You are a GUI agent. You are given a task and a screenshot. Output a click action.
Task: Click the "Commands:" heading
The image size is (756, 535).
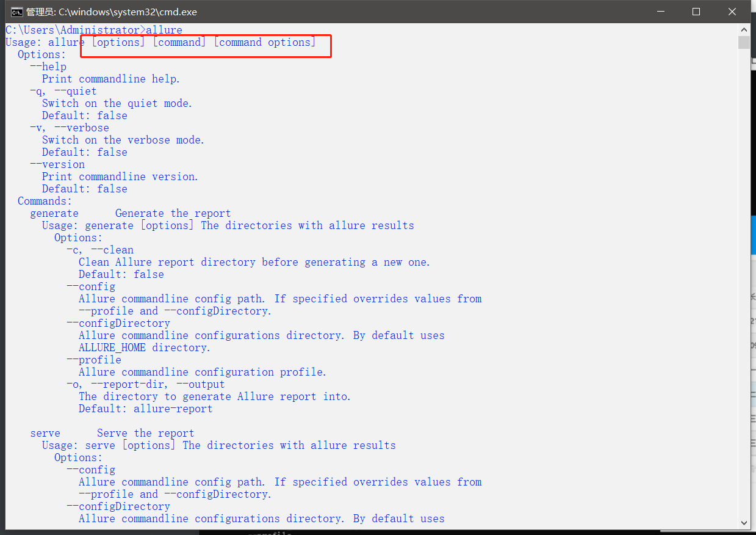pos(45,201)
